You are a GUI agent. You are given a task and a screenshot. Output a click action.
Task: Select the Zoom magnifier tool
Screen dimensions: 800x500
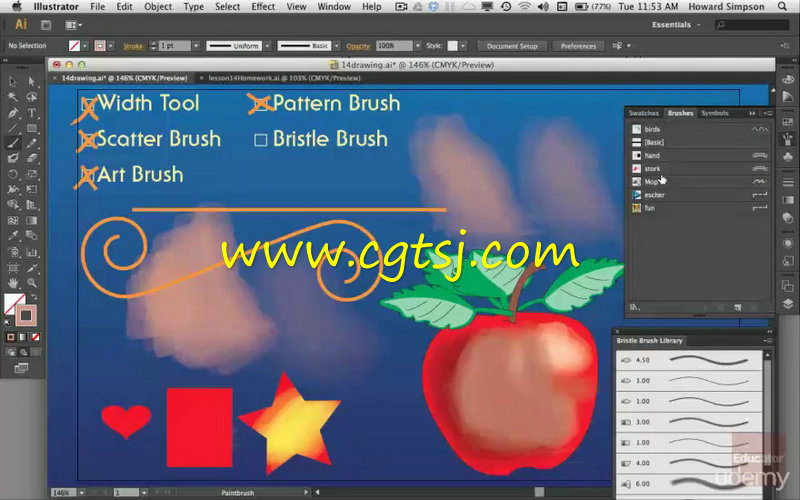coord(32,283)
